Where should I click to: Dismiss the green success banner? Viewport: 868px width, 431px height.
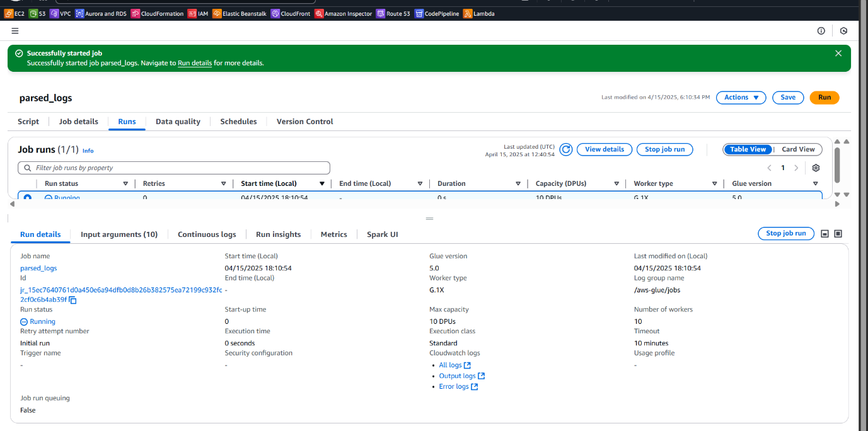[x=838, y=54]
